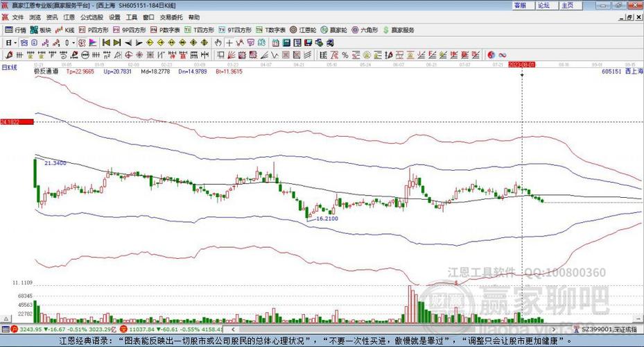Click the 极反通道 indicator label
This screenshot has height=347, width=644.
46,71
